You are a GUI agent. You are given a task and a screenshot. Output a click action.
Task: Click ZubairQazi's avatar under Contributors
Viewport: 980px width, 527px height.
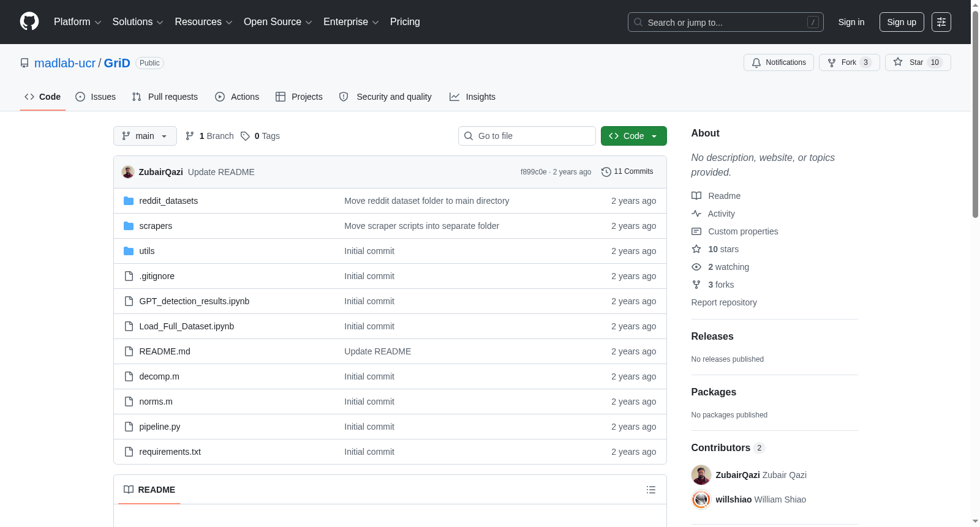[x=701, y=475]
